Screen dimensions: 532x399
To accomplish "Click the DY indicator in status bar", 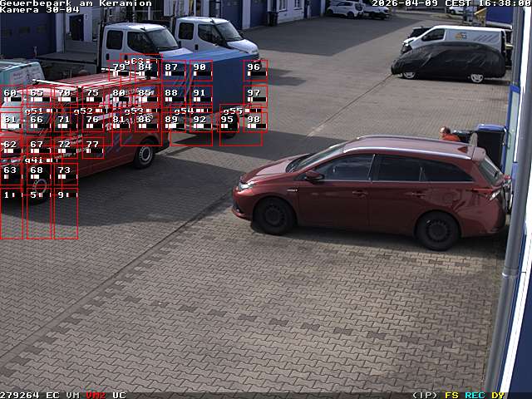I will tap(497, 395).
